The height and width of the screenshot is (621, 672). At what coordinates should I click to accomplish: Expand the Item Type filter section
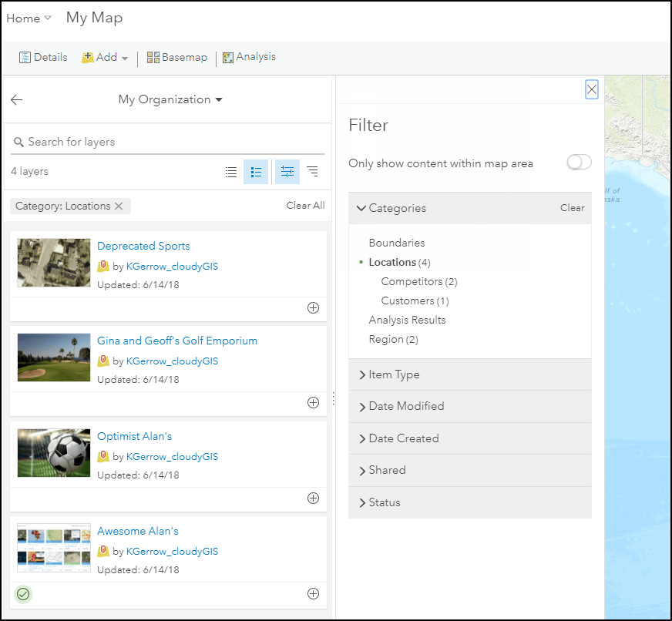pyautogui.click(x=393, y=374)
